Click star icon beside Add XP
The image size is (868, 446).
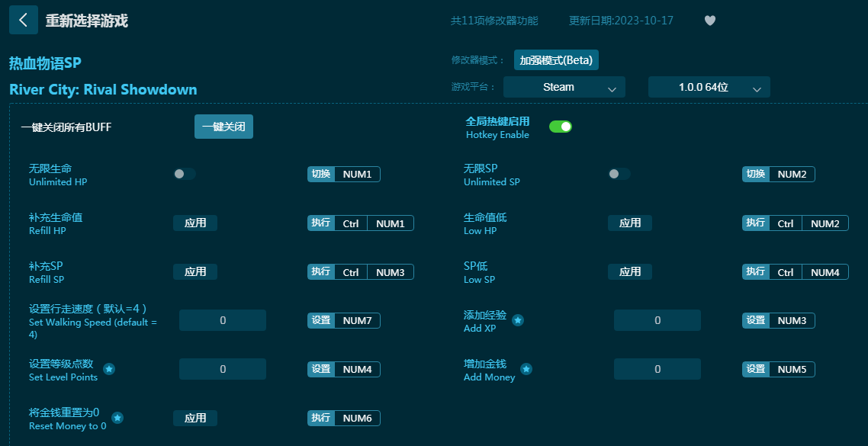[518, 320]
